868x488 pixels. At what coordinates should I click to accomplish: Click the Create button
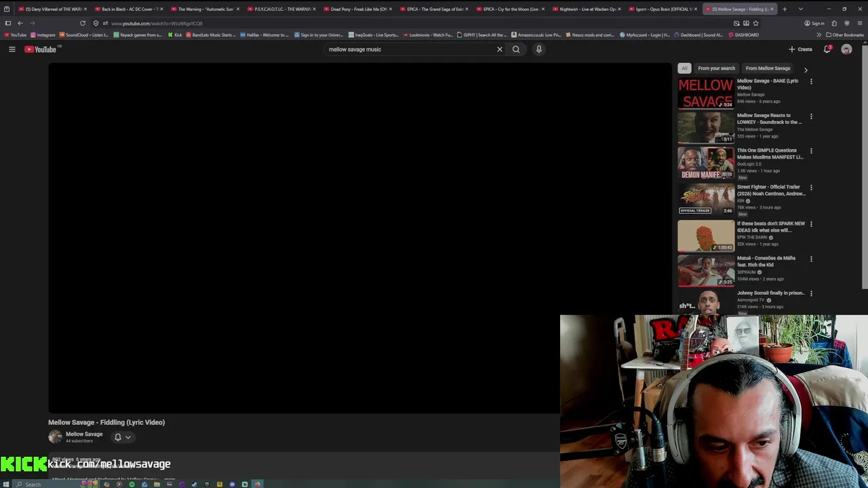800,49
